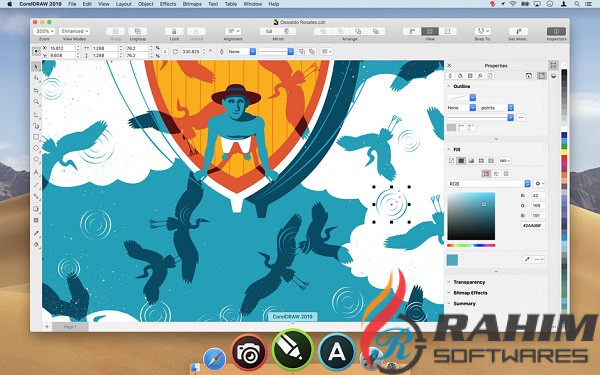Open the Enhanced view modes dropdown
Screen dimensions: 600x375
coord(74,31)
